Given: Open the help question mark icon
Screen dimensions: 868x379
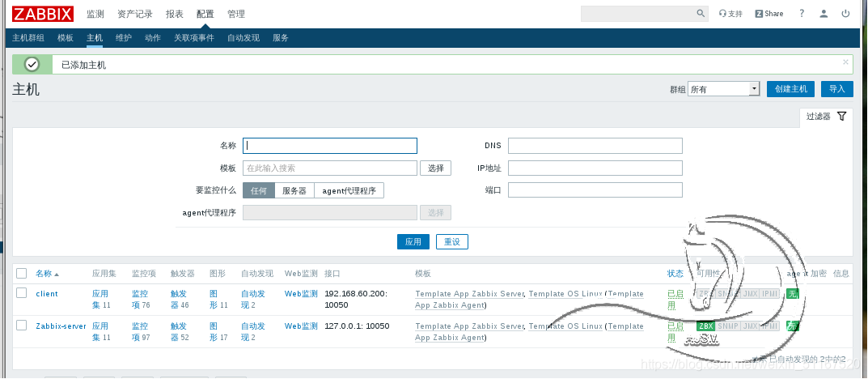Looking at the screenshot, I should [802, 13].
